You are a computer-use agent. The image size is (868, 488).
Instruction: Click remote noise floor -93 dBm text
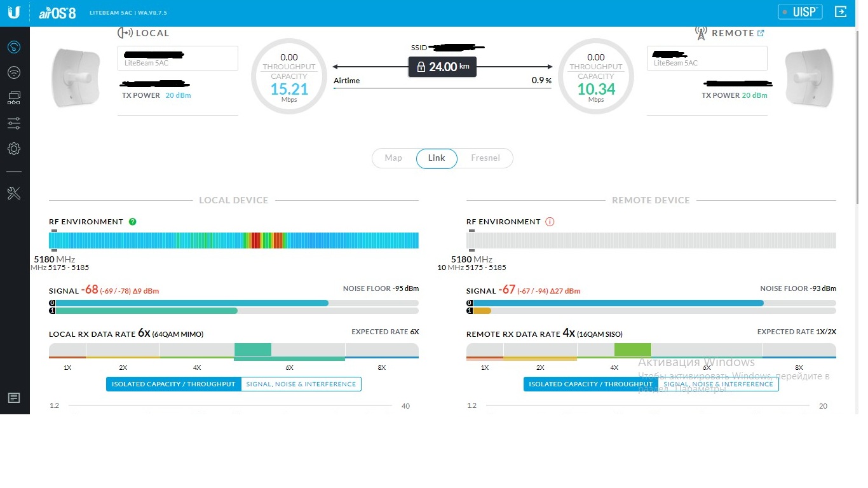(x=798, y=288)
